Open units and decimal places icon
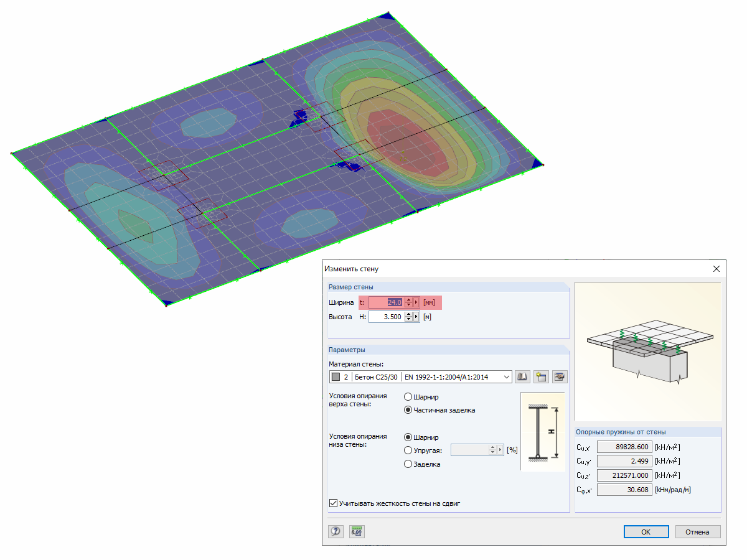 point(357,531)
